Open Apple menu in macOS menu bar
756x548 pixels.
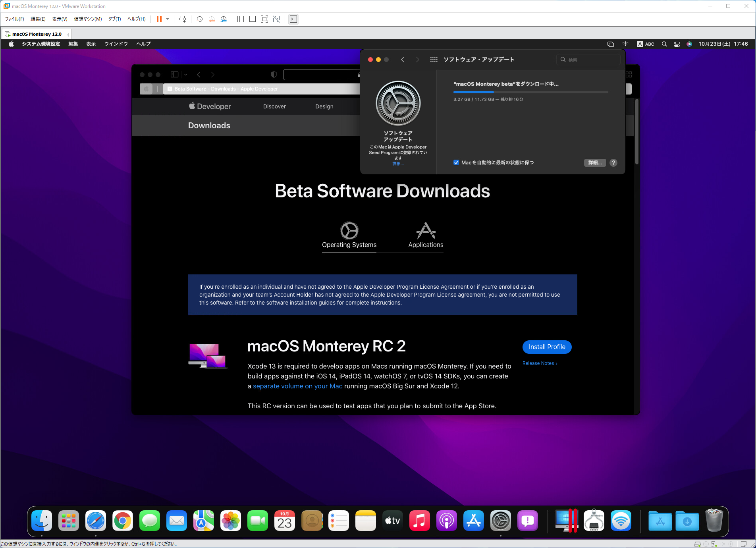pos(12,44)
